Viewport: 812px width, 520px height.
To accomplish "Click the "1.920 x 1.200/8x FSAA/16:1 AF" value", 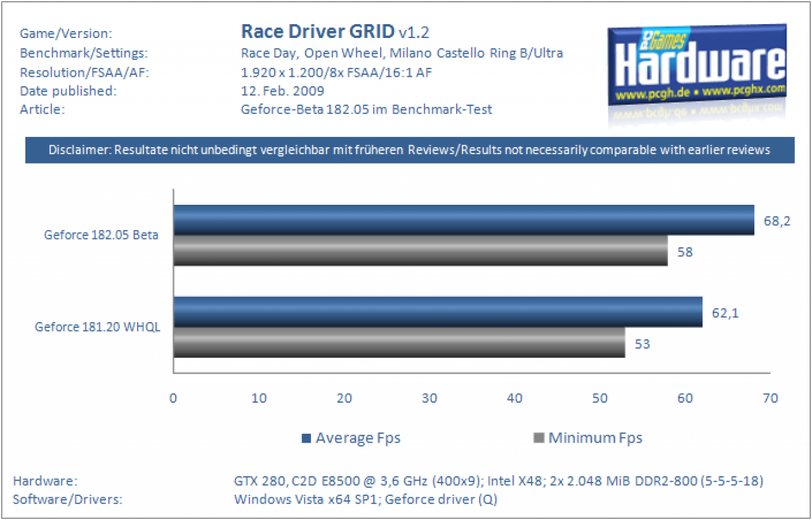I will (x=336, y=72).
